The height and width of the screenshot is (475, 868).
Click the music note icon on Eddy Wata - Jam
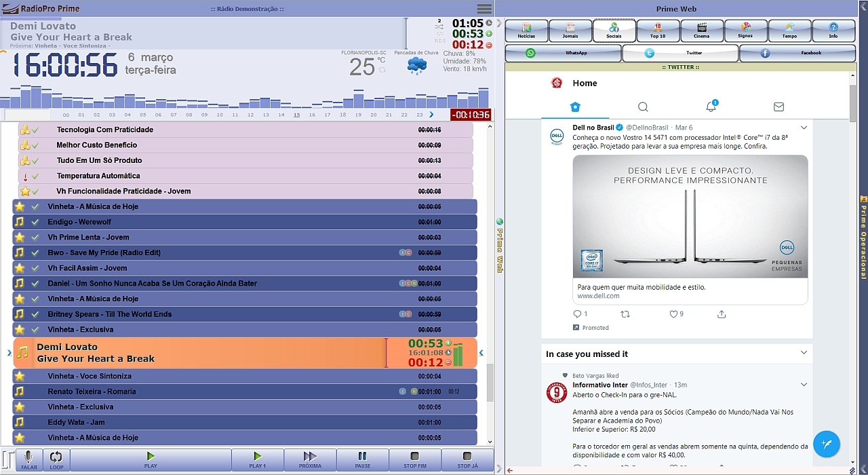pos(20,422)
